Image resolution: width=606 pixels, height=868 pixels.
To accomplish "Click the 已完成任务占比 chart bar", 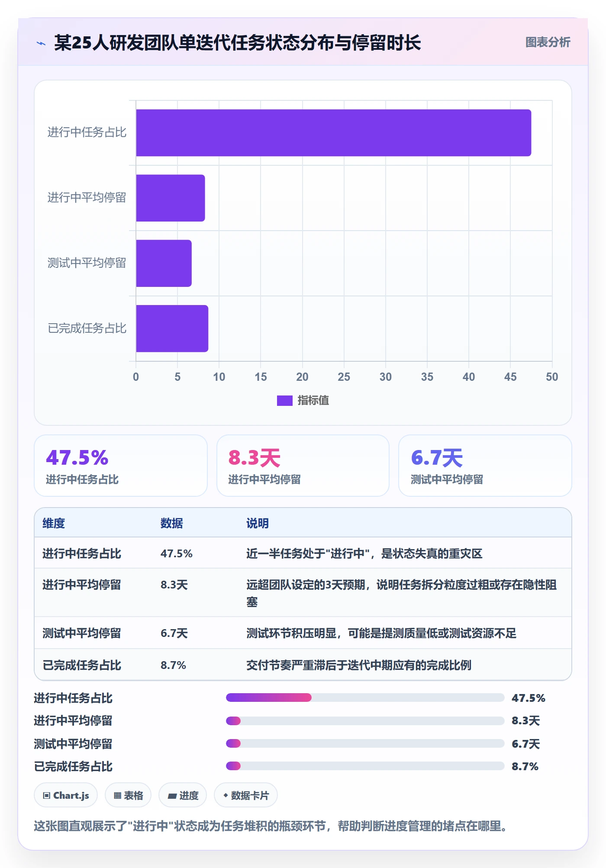I will [172, 329].
